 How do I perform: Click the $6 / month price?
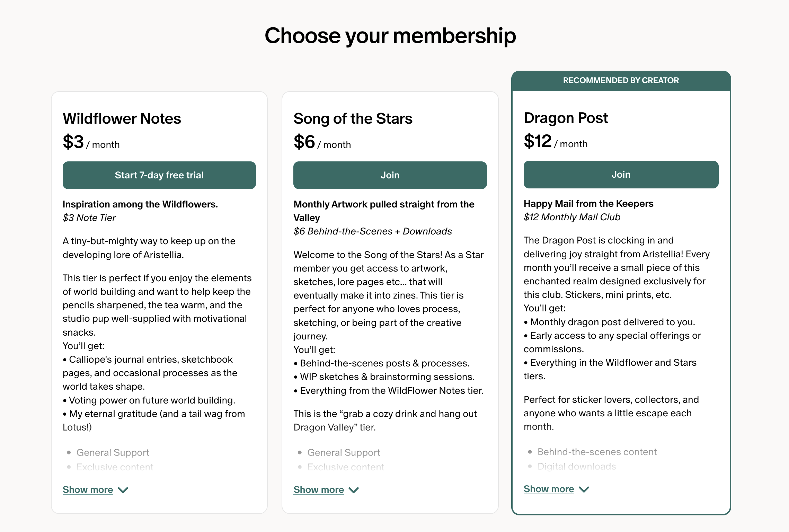pyautogui.click(x=322, y=142)
